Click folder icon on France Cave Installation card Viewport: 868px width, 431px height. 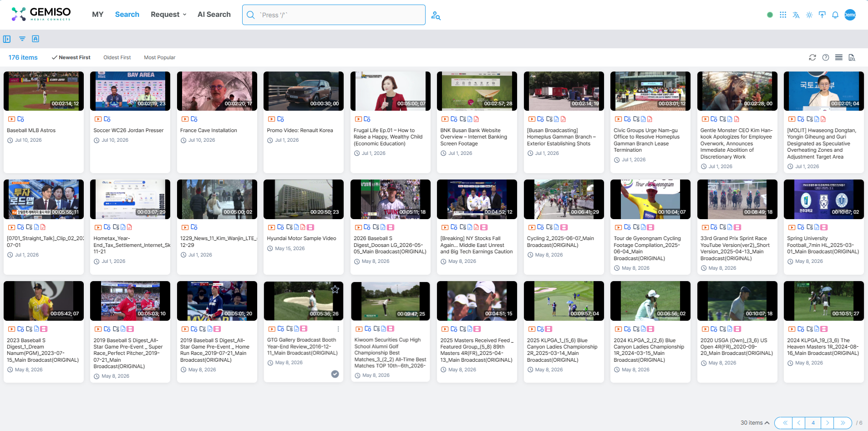click(194, 119)
